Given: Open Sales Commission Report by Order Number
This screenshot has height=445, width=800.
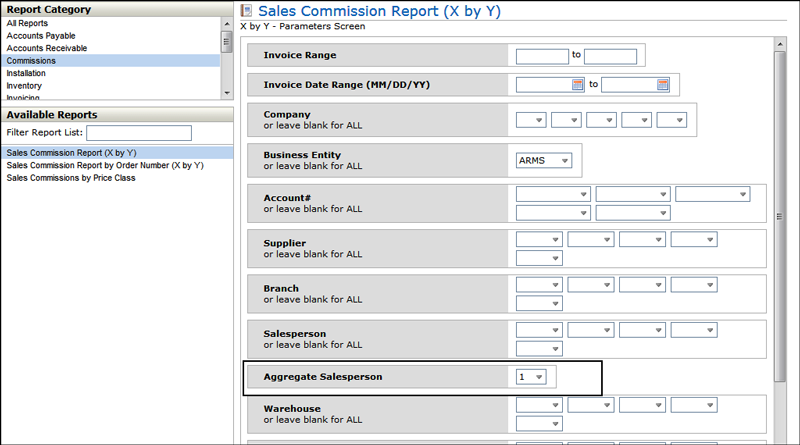Looking at the screenshot, I should point(104,165).
